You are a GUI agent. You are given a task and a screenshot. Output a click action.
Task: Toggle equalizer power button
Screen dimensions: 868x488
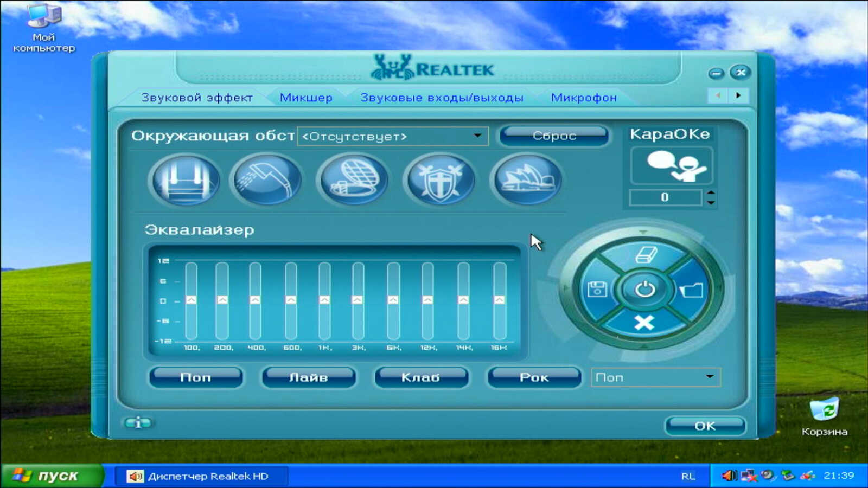tap(644, 289)
